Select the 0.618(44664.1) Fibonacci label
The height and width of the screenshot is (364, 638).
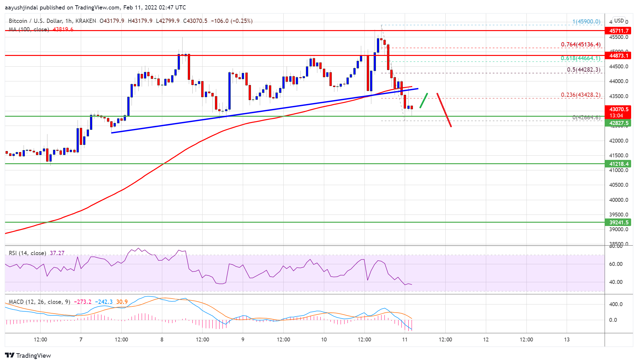580,58
